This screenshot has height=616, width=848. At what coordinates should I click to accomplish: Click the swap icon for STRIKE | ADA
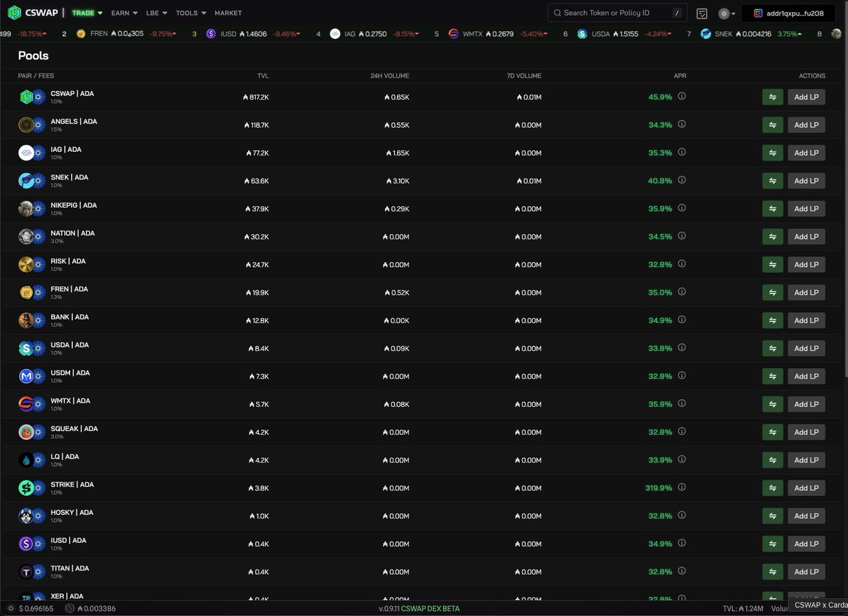pyautogui.click(x=772, y=488)
